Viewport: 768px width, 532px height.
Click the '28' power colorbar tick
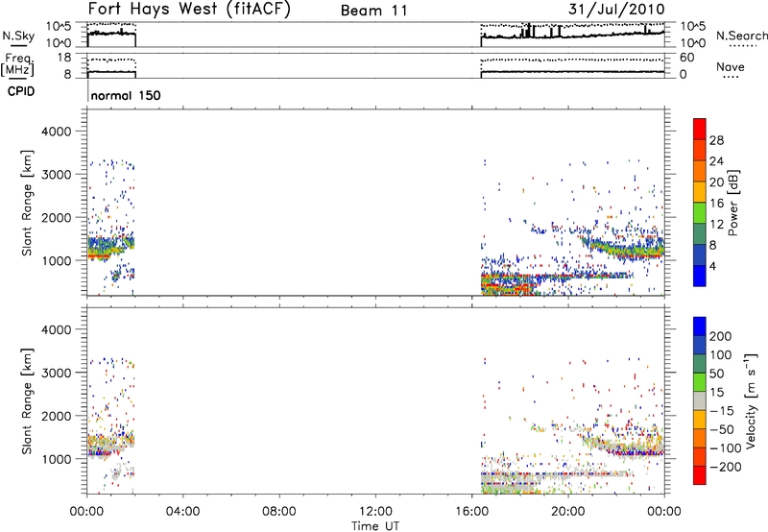tap(716, 140)
